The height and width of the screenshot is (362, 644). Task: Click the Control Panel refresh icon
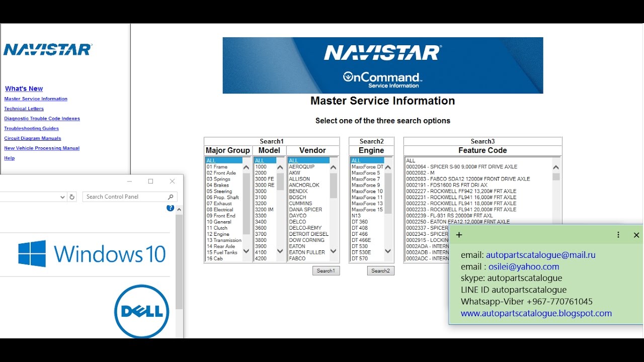(72, 197)
